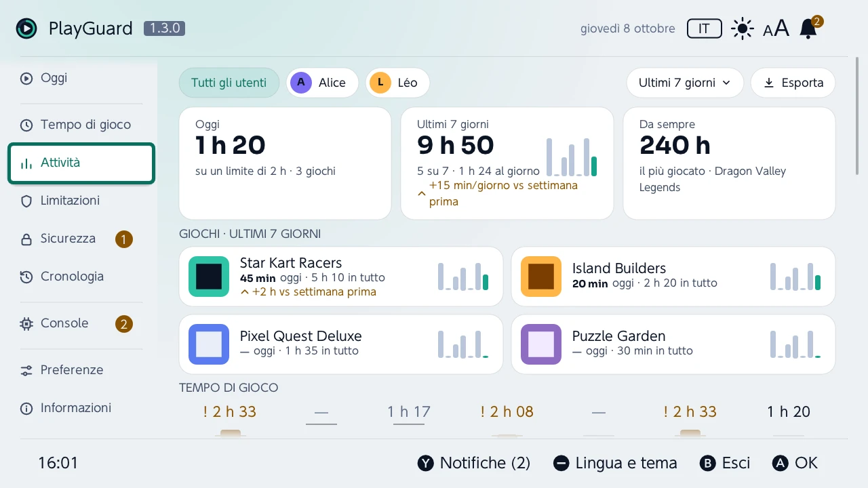The width and height of the screenshot is (868, 488).
Task: Open the Ultimi 7 giorni summary card
Action: (507, 163)
